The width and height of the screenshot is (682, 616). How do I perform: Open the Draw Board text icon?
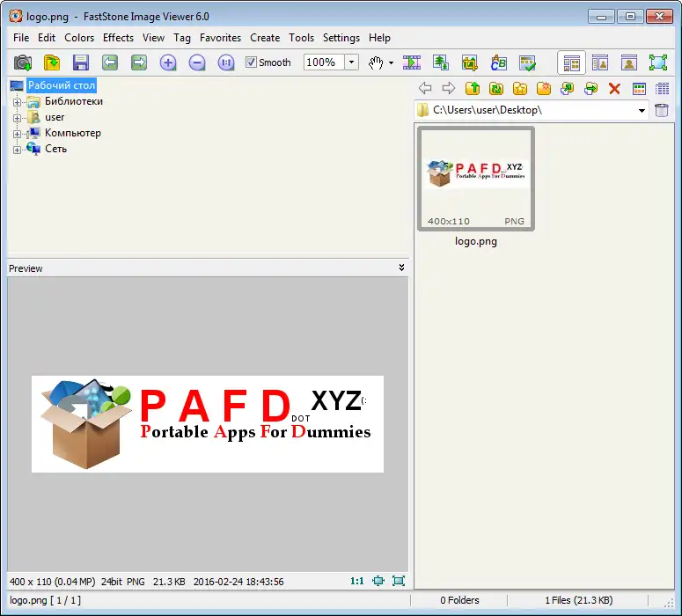(498, 63)
